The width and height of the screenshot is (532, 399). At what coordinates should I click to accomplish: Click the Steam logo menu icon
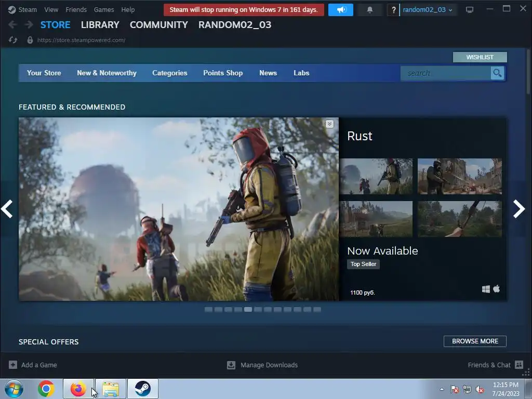click(x=12, y=10)
